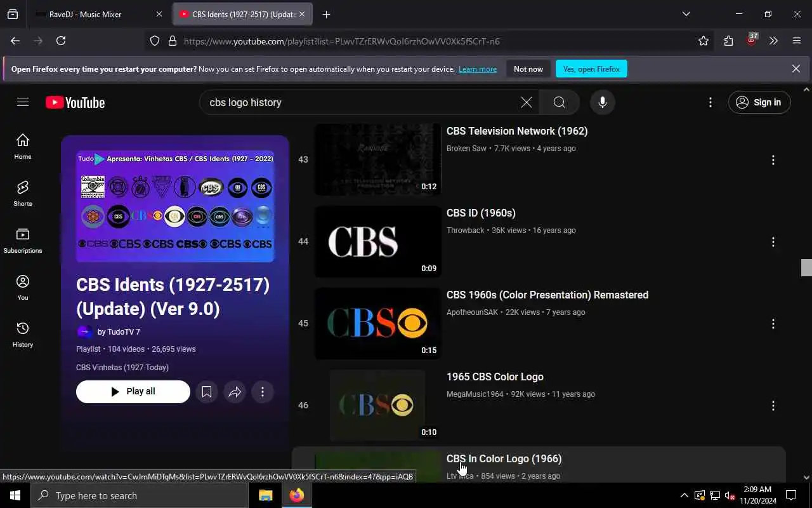Screen dimensions: 812x508
Task: Close the CBS Idents tab
Action: [x=302, y=14]
